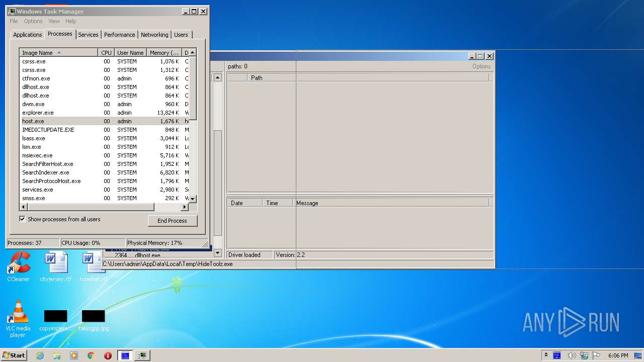Viewport: 644px width, 362px height.
Task: Switch to the Task Manager taskbar button
Action: pyautogui.click(x=142, y=355)
